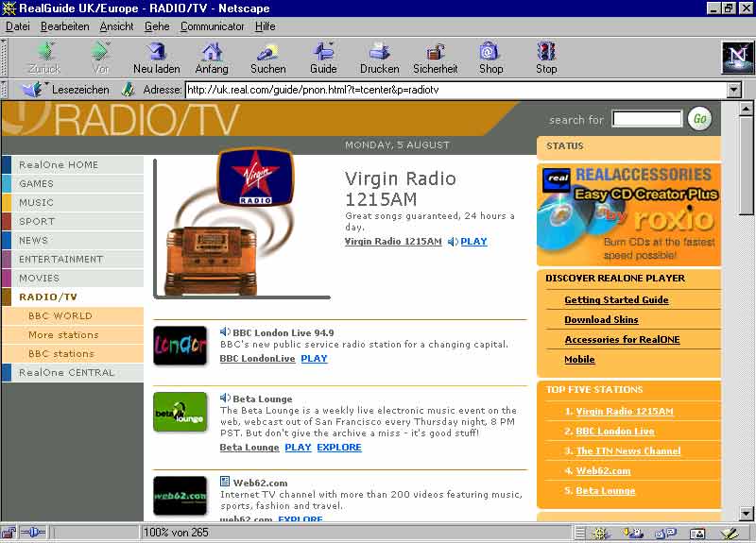Play Virgin Radio 1215AM via PLAY link
Viewport: 756px width, 543px height.
pos(474,242)
